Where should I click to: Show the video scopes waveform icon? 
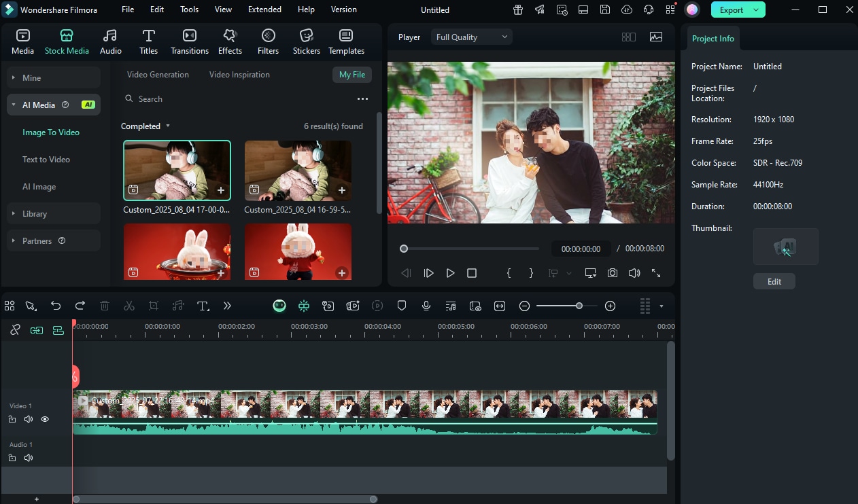pos(656,37)
